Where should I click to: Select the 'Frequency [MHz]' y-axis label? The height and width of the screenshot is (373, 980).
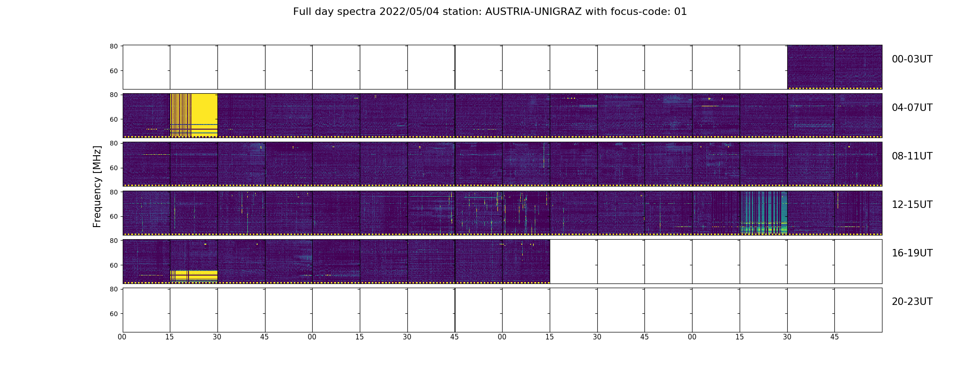[97, 186]
